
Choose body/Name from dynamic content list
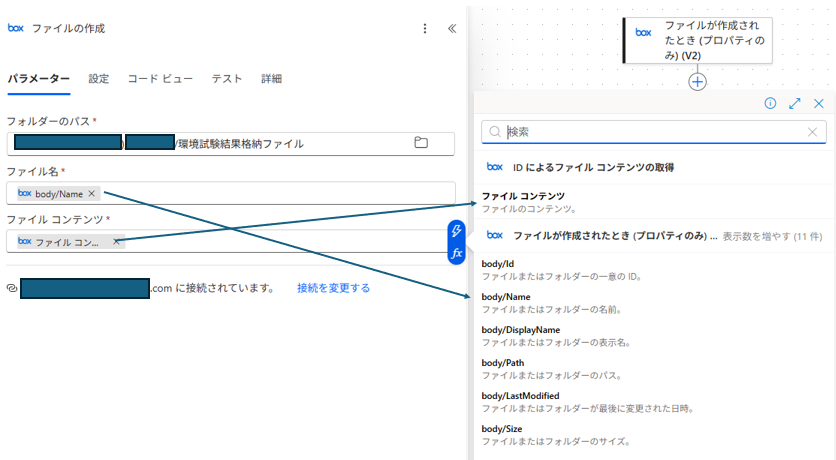click(x=654, y=303)
